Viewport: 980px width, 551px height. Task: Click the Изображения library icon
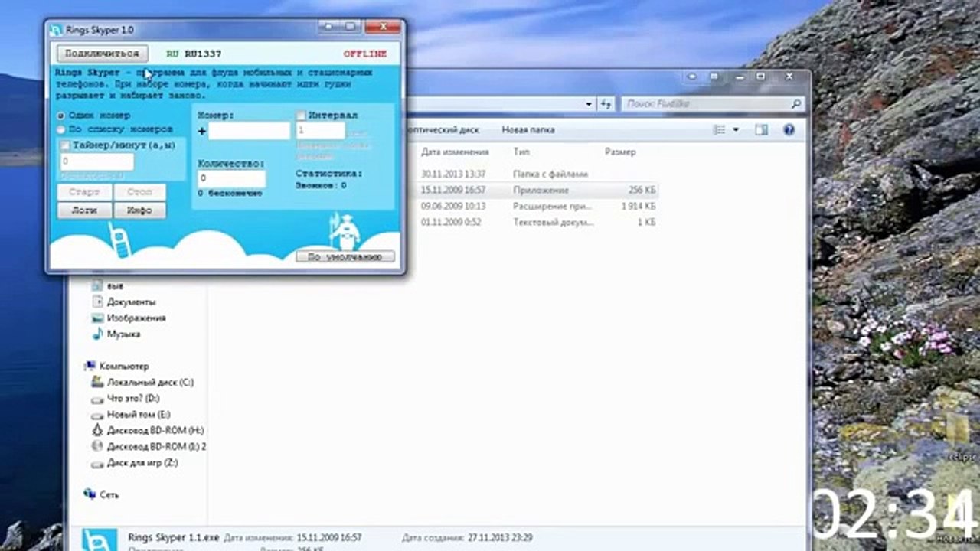97,318
